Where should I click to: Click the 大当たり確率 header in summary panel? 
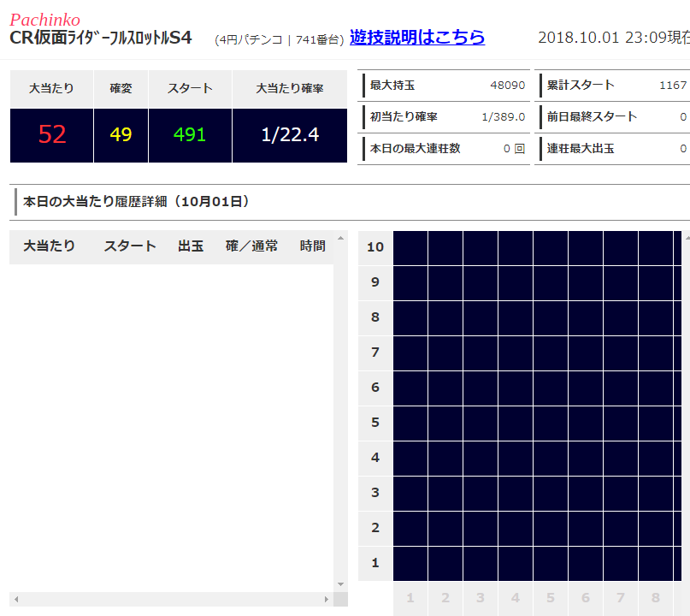[x=290, y=88]
